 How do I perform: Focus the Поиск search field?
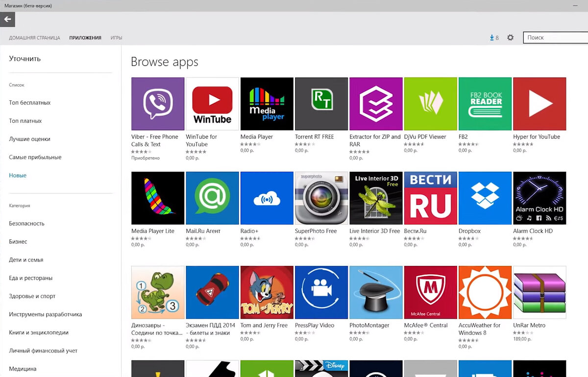[555, 37]
